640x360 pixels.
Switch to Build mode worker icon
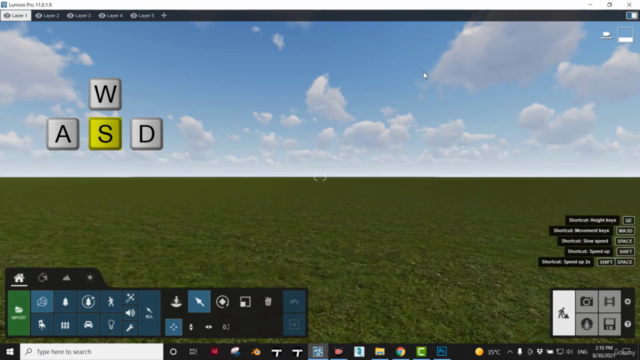coord(564,313)
